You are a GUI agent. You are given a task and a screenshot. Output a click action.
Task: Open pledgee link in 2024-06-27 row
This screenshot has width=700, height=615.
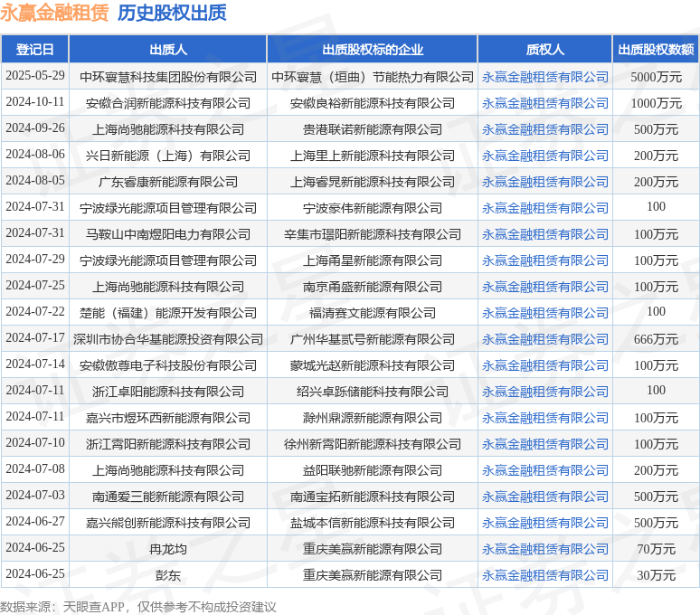pos(544,523)
